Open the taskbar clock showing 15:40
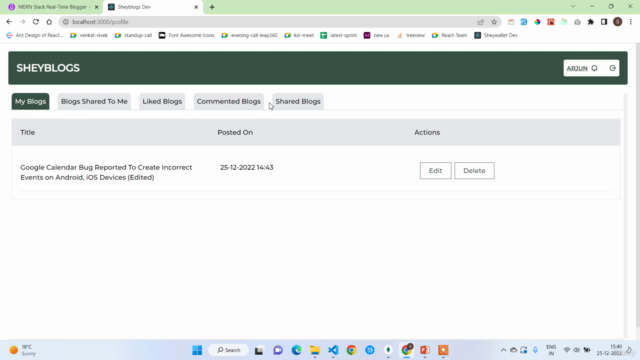The image size is (640, 360). pos(609,350)
